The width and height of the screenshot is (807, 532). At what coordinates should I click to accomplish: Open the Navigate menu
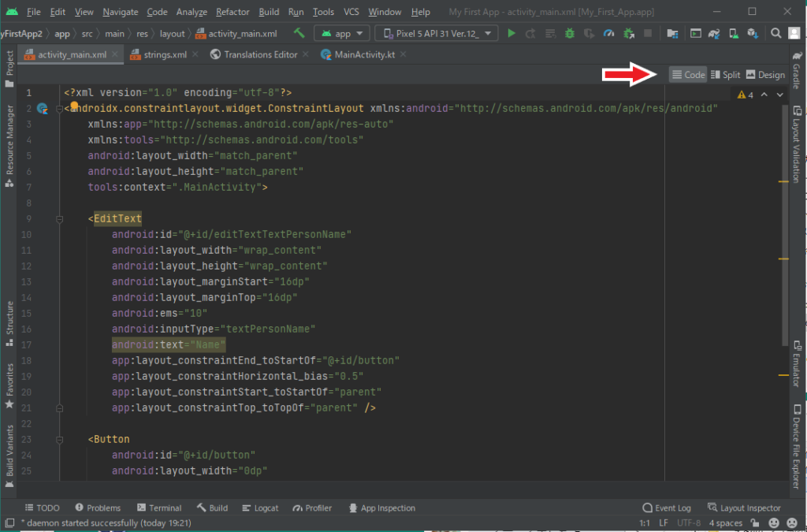coord(120,12)
